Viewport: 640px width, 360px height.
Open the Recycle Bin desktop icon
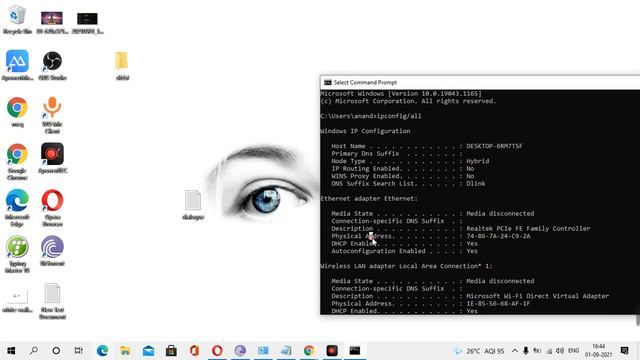pyautogui.click(x=17, y=20)
